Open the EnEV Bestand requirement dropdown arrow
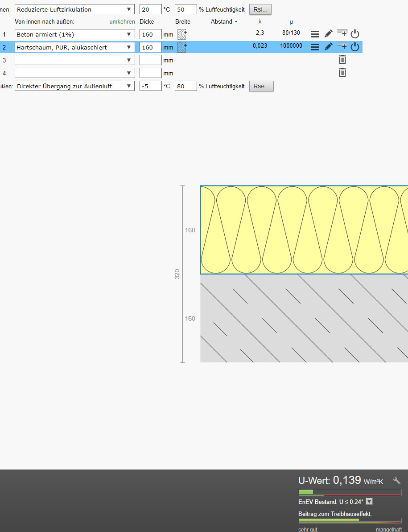This screenshot has height=532, width=408. pos(369,502)
